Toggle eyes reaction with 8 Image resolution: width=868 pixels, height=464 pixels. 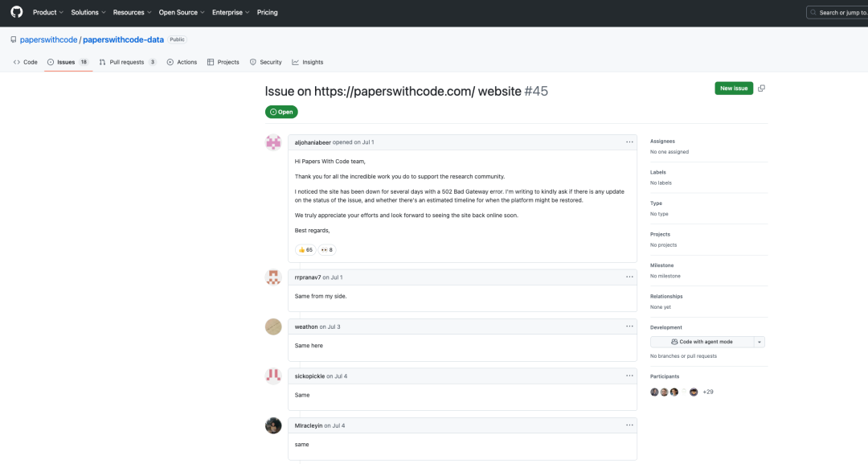[327, 250]
